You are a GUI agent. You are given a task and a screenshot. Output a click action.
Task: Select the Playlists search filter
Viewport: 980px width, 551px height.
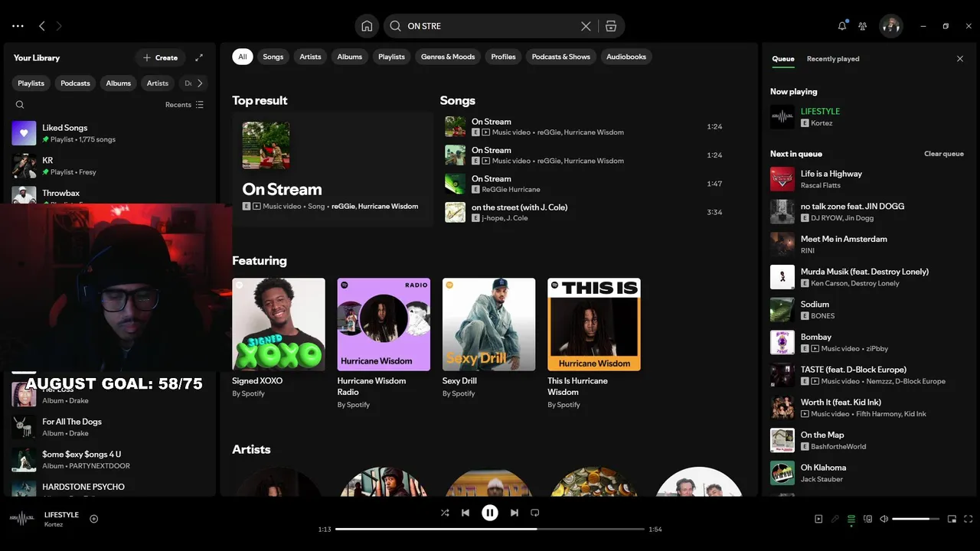391,57
